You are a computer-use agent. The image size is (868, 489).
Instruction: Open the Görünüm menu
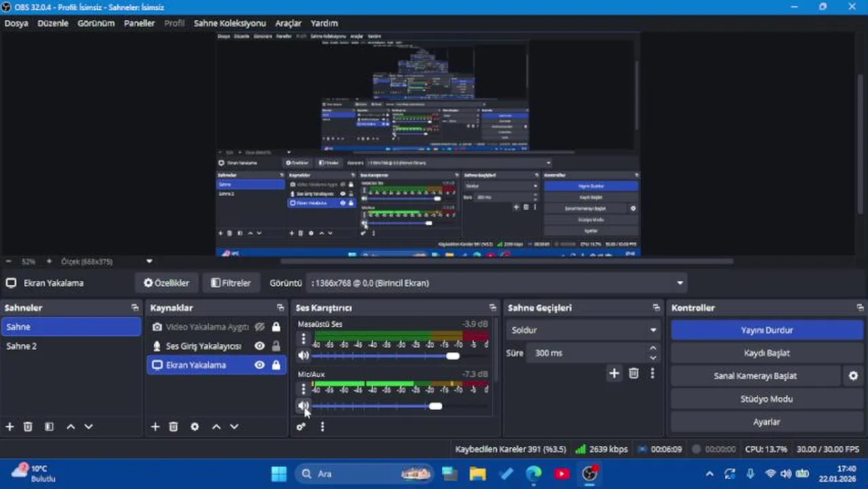pyautogui.click(x=96, y=23)
